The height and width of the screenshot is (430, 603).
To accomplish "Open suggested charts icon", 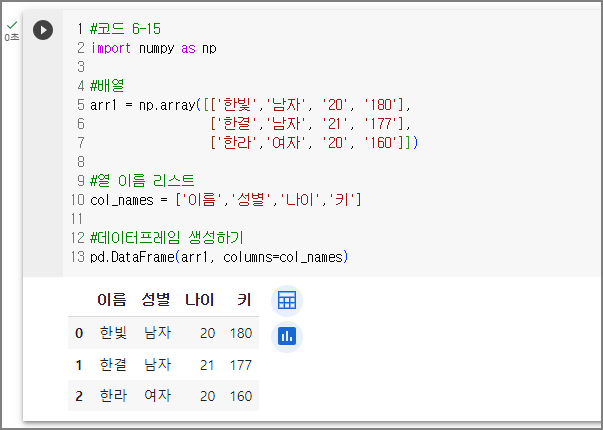I will [287, 337].
